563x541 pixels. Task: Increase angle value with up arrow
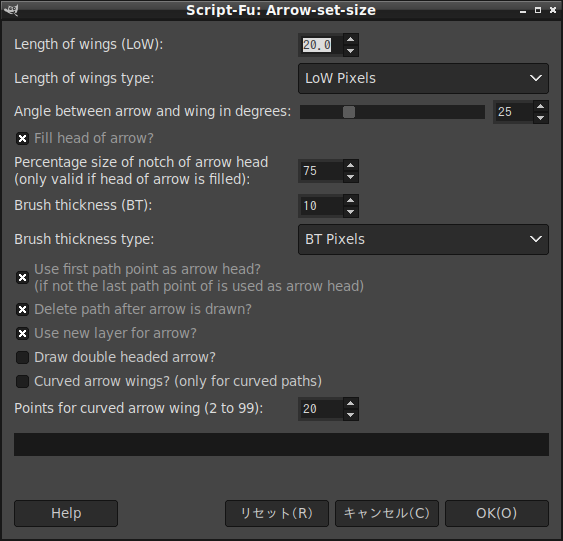click(540, 106)
